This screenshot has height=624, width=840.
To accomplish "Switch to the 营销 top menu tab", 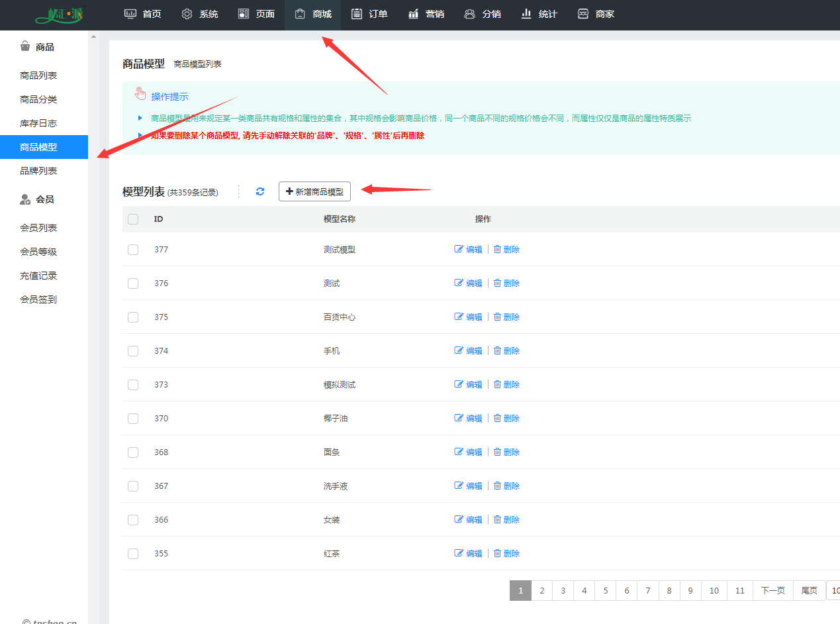I will pyautogui.click(x=426, y=14).
